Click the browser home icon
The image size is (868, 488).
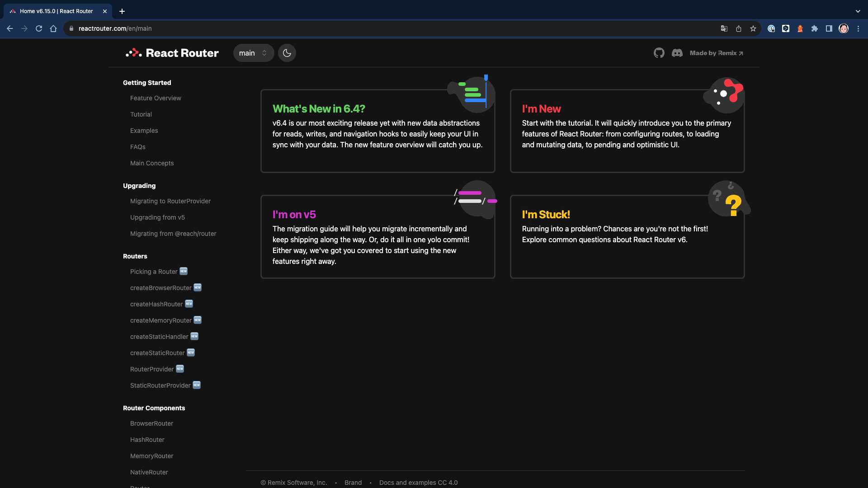(53, 28)
